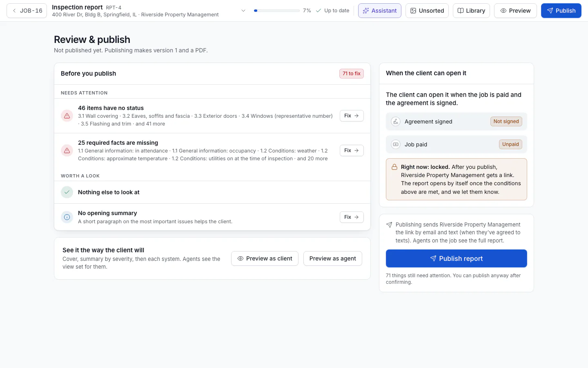Click the warning icon for missing required facts

point(67,150)
